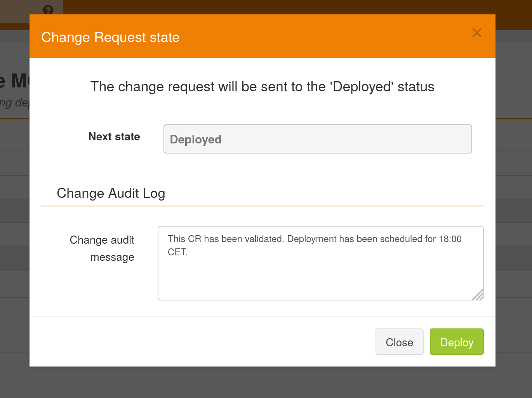Click '18:00' in the audit message text

pos(450,239)
